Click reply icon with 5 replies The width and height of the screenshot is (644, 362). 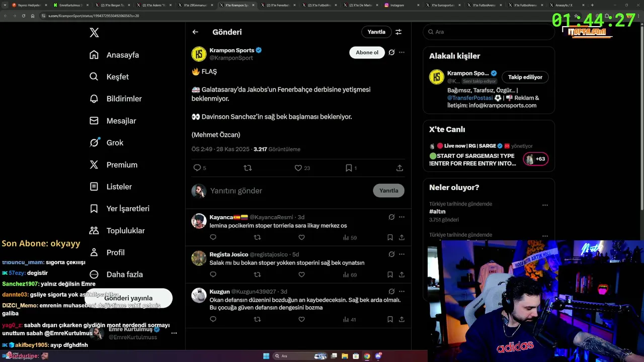197,168
